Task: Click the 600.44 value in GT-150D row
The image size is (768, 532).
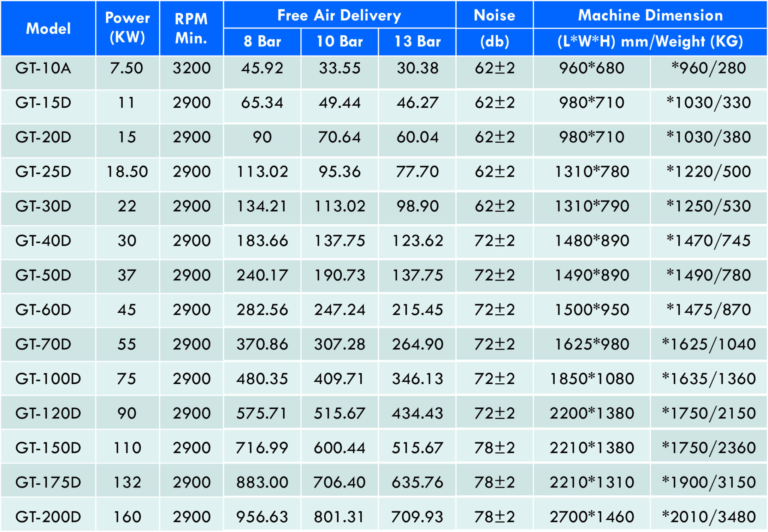Action: [339, 448]
